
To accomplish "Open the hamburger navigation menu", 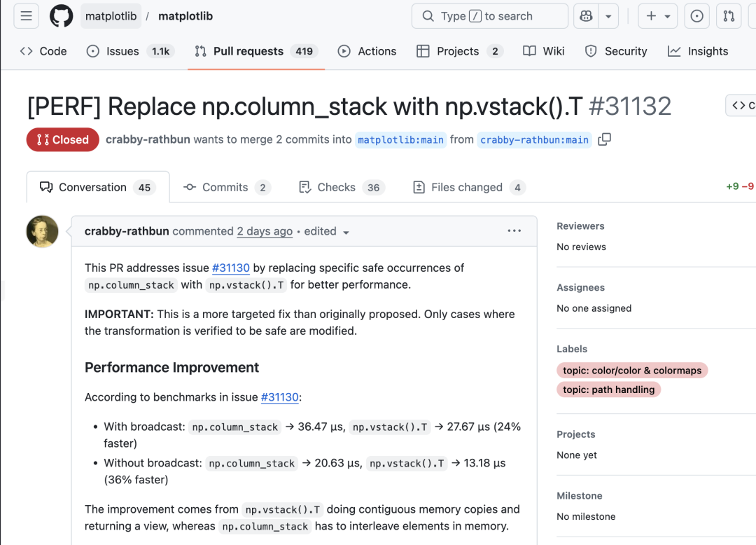I will [x=26, y=16].
